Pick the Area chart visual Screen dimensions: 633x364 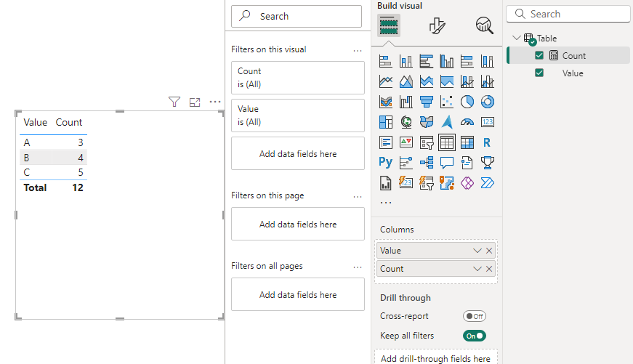(406, 81)
